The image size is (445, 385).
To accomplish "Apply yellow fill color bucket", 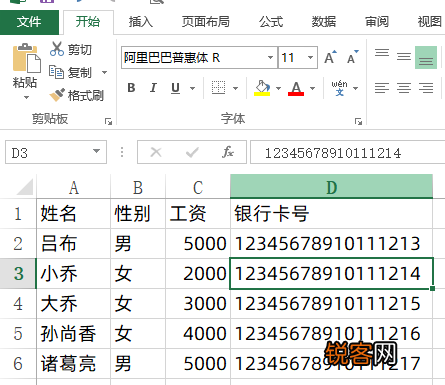I will tap(262, 88).
